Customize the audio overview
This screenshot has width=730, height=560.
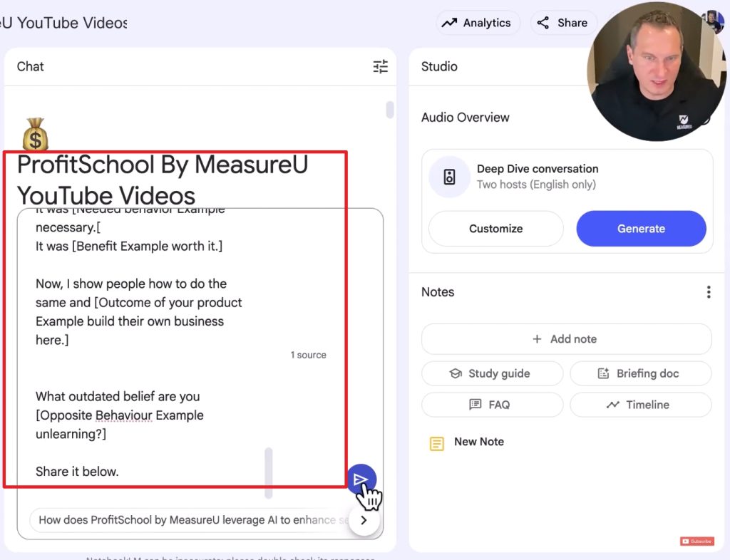[x=496, y=229]
